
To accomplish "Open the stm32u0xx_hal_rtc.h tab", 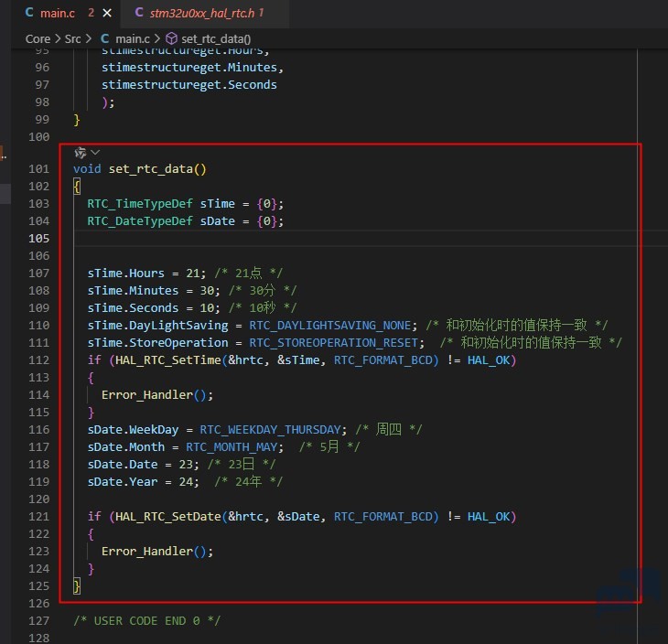I will (202, 13).
